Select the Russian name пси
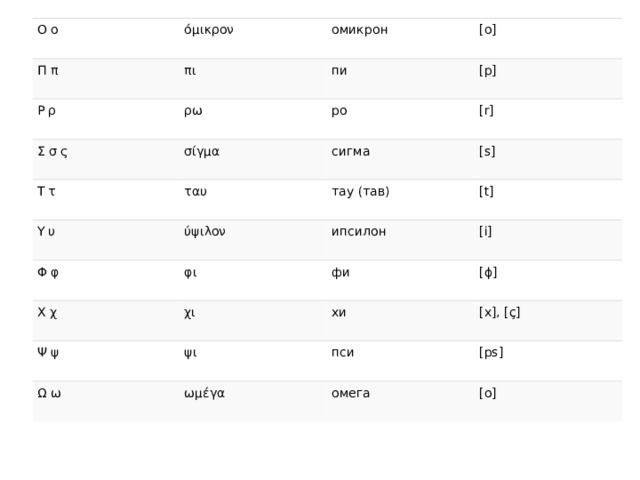This screenshot has height=480, width=640. coord(342,352)
